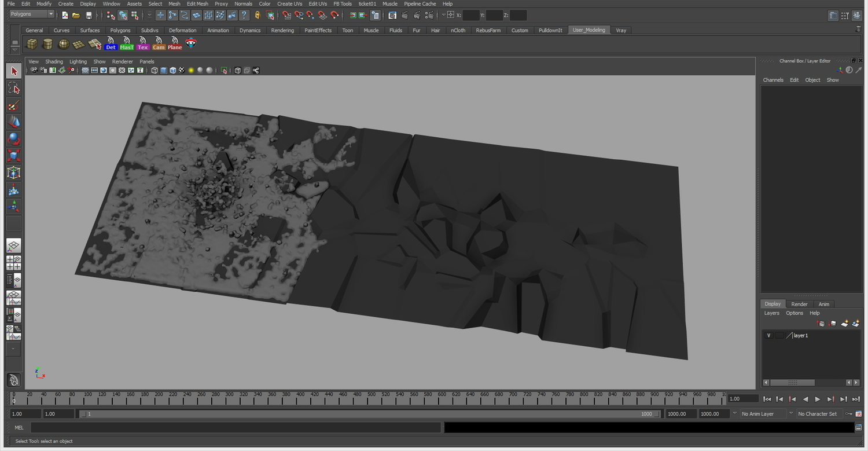Go to the end of playback range
This screenshot has width=868, height=451.
click(856, 399)
